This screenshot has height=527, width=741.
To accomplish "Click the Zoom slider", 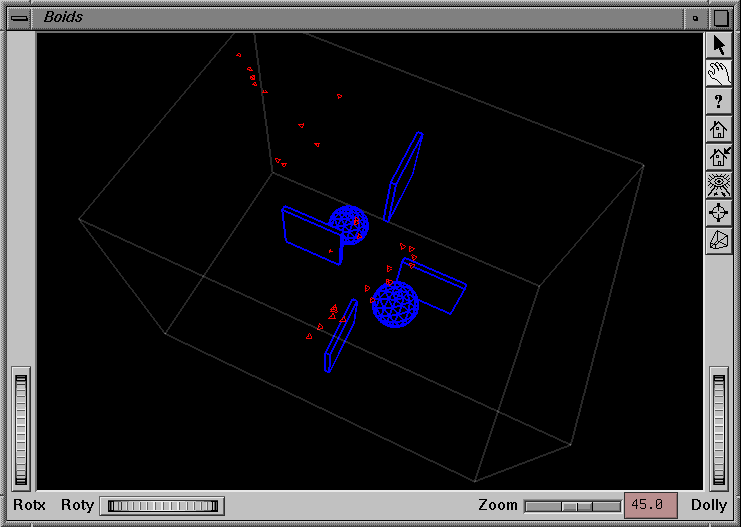I will pos(573,506).
